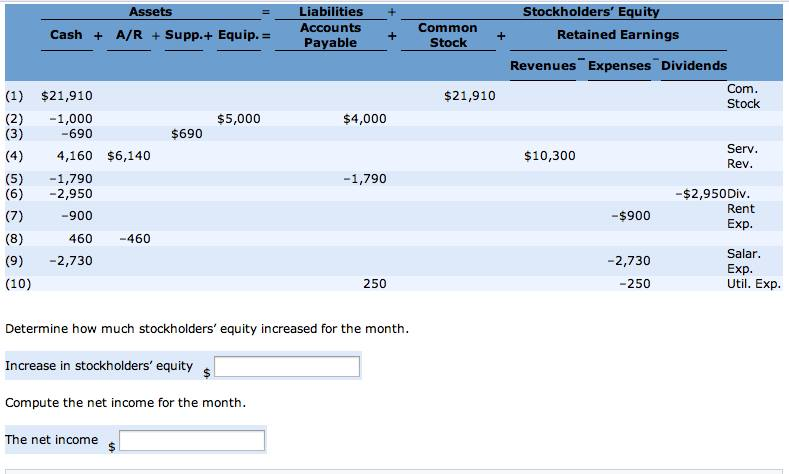
Task: Click the Revenues subheader
Action: pos(542,66)
